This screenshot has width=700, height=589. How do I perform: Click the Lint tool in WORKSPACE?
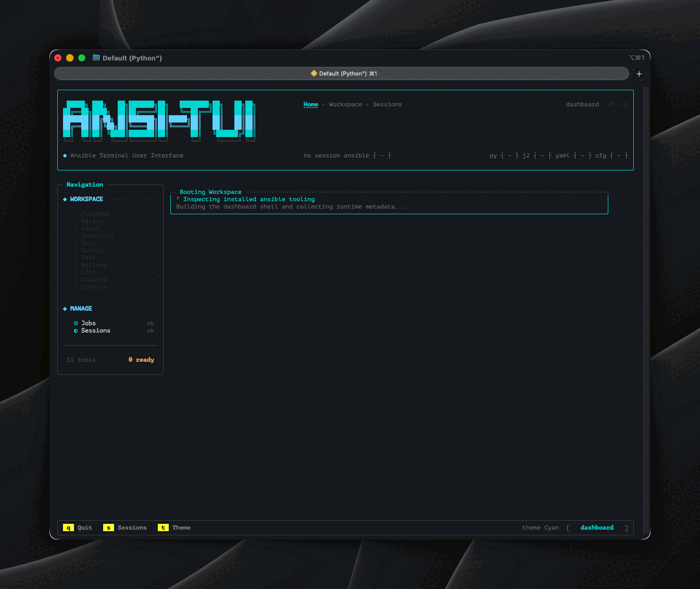click(89, 272)
